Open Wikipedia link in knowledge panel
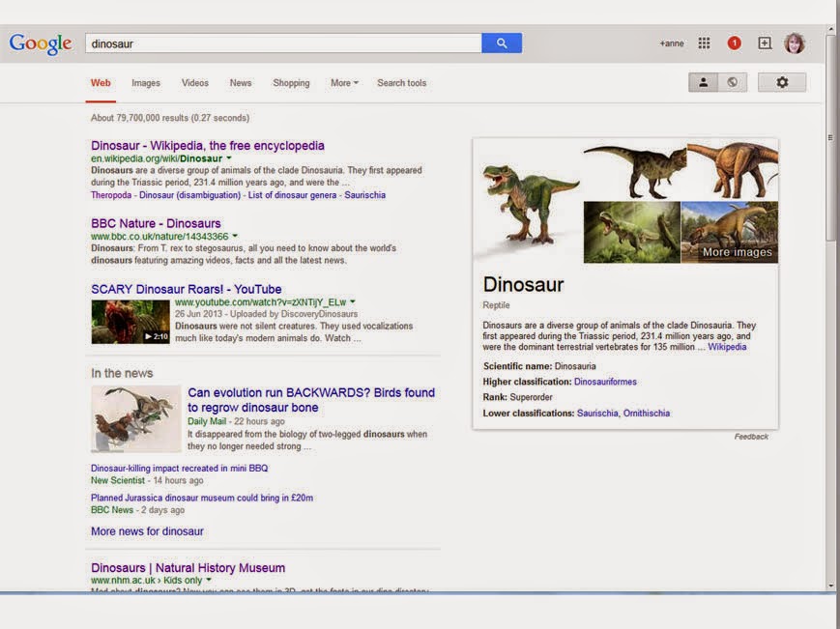840x629 pixels. [x=727, y=347]
